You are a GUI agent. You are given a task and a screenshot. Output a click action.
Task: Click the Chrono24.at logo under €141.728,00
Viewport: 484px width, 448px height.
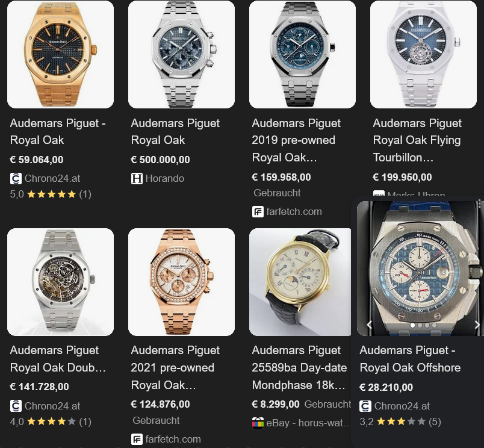[x=16, y=406]
